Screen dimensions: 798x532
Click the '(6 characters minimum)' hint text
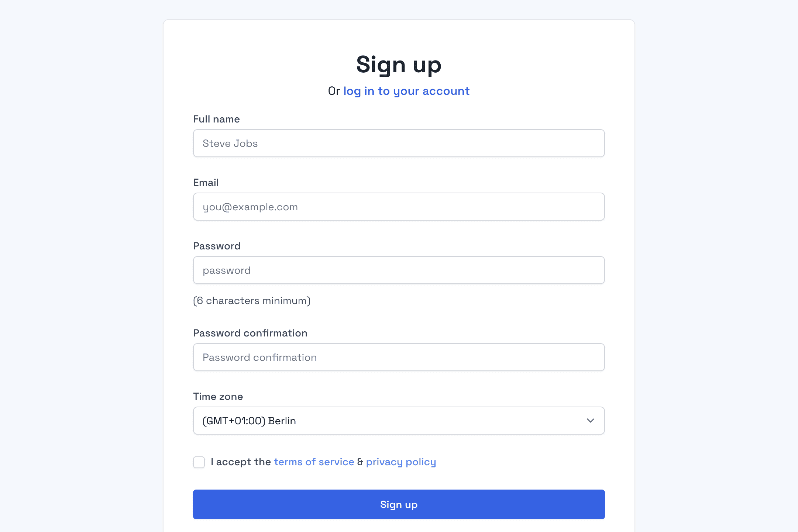coord(252,301)
